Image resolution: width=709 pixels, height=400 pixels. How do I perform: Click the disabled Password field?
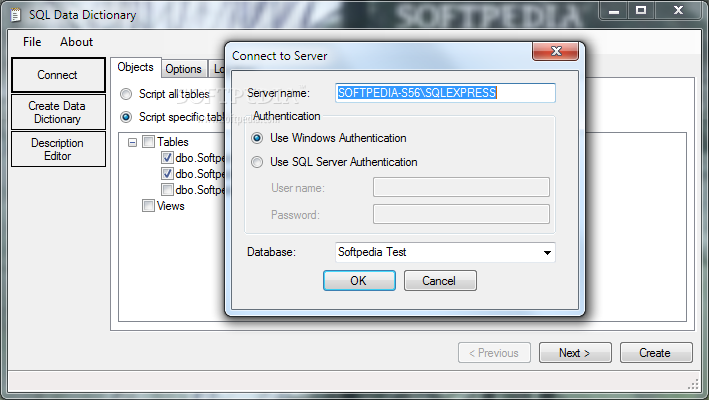point(461,214)
